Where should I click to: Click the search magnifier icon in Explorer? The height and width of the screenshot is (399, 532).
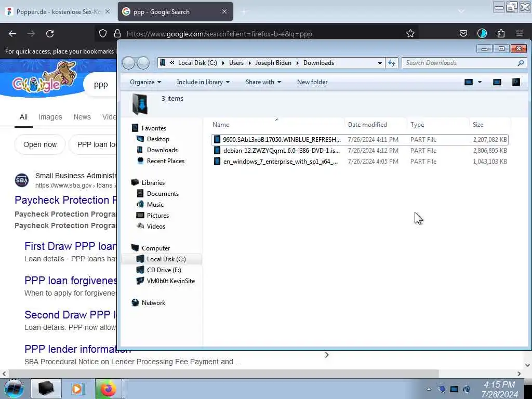(521, 63)
